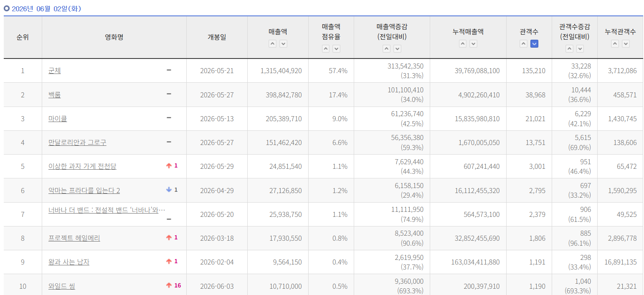Screen dimensions: 644x295
Task: Sort 관객수증감 ascending arrow
Action: pos(569,49)
